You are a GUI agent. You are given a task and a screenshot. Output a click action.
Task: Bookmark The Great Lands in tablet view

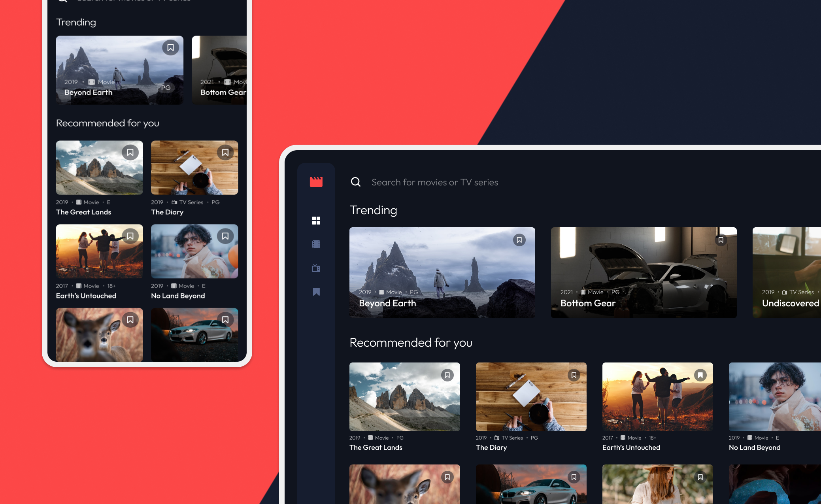[447, 375]
